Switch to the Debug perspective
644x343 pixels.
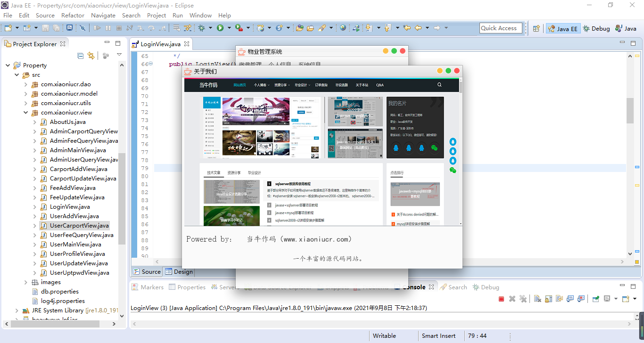(596, 28)
